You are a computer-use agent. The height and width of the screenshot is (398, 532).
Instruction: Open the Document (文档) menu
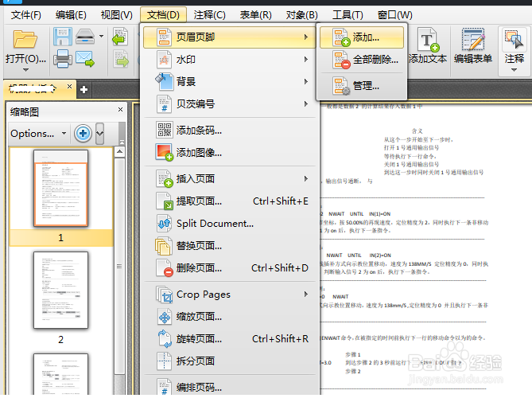[163, 15]
